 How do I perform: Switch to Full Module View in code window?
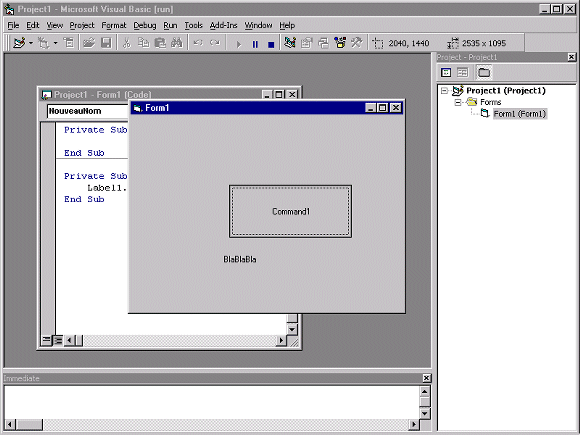pos(58,340)
